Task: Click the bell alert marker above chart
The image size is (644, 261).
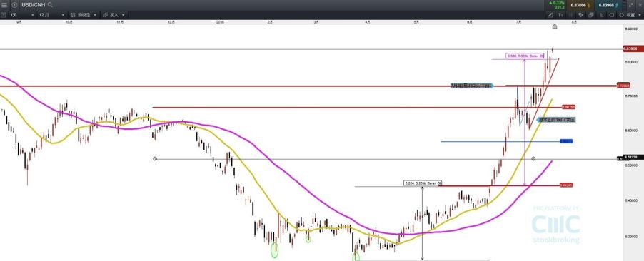Action: point(555,26)
